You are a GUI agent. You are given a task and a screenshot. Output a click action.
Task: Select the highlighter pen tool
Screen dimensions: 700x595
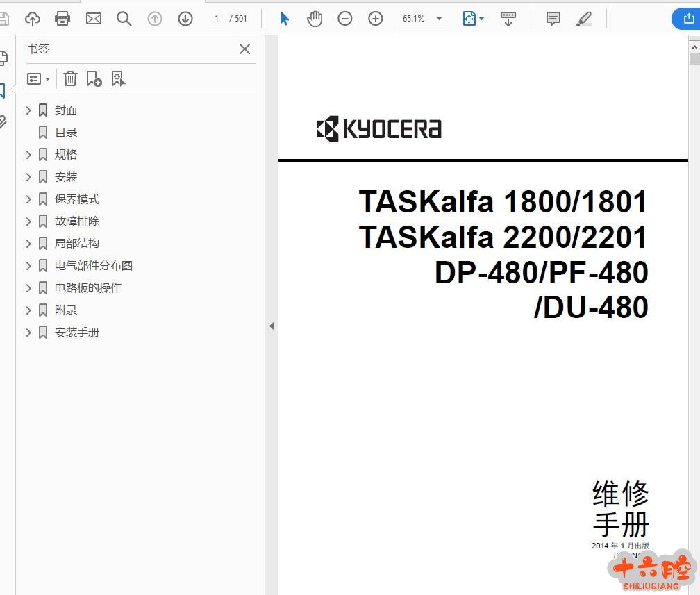pos(584,19)
